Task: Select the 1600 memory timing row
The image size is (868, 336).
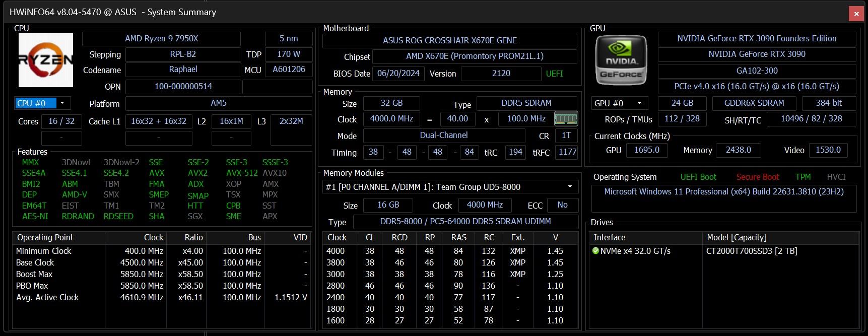Action: 450,320
